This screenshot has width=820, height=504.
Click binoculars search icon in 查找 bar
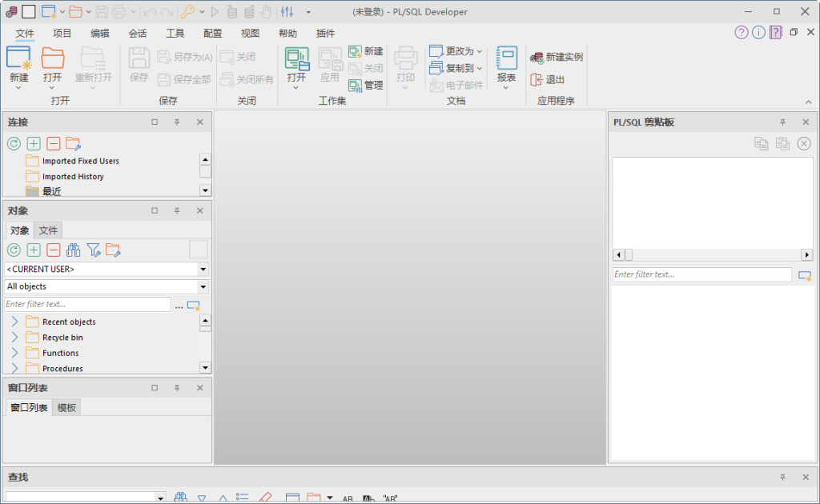click(x=180, y=498)
